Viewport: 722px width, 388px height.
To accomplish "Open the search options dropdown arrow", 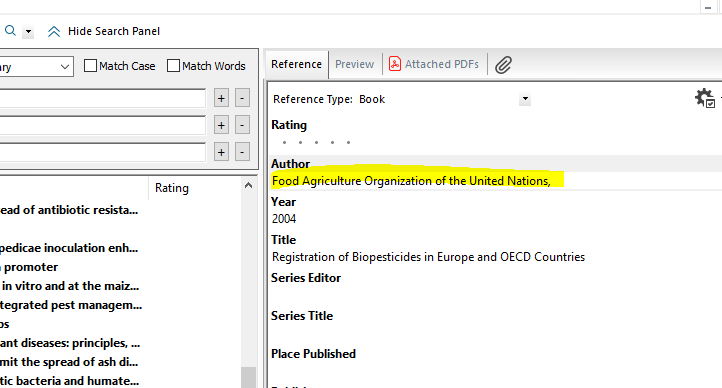I will click(x=28, y=32).
